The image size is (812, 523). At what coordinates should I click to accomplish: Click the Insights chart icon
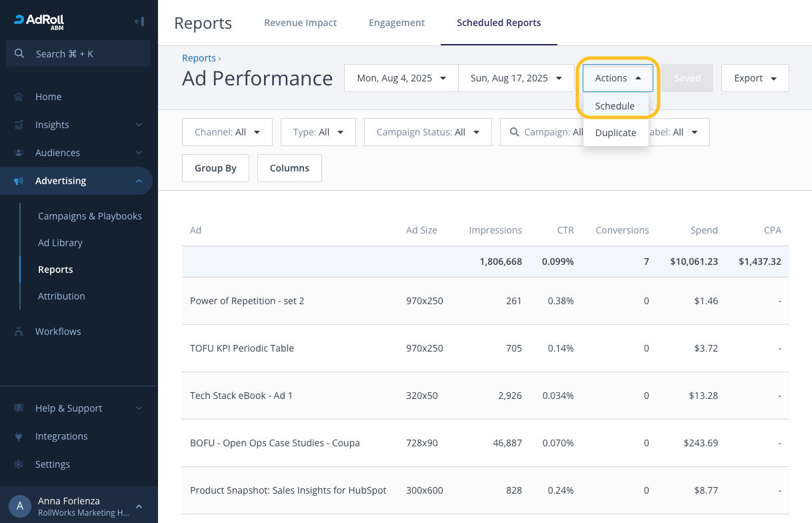point(19,125)
